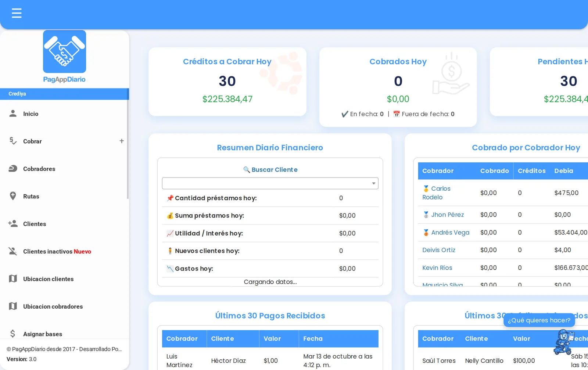Click the Cobradores icon in sidebar
This screenshot has height=370, width=588.
(13, 169)
